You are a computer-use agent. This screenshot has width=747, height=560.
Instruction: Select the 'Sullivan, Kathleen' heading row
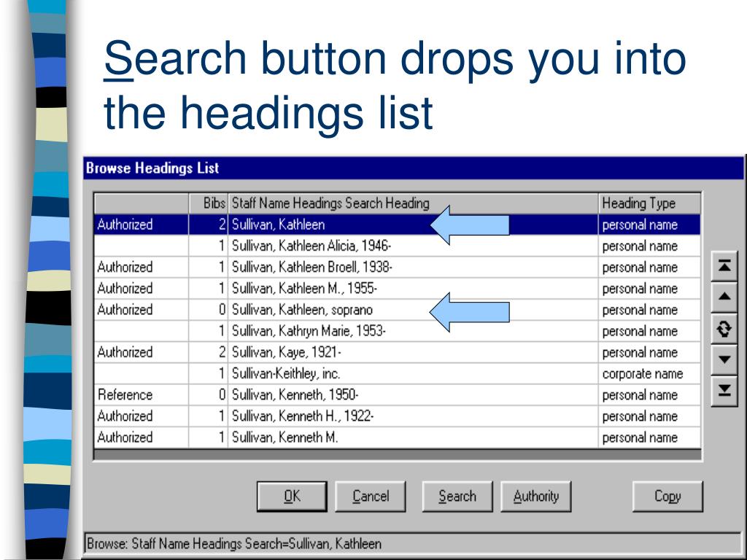pyautogui.click(x=398, y=225)
